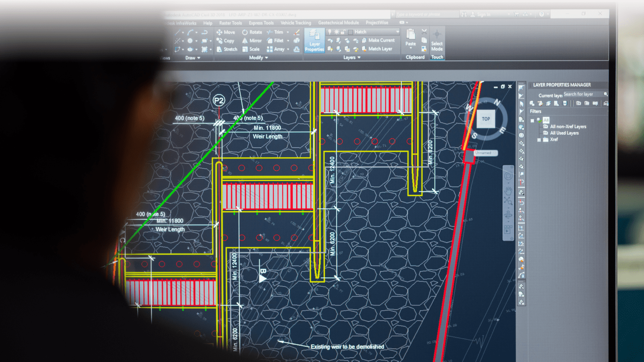Viewport: 644px width, 362px height.
Task: Toggle the lock icon for Hatch layer
Action: coord(343,32)
